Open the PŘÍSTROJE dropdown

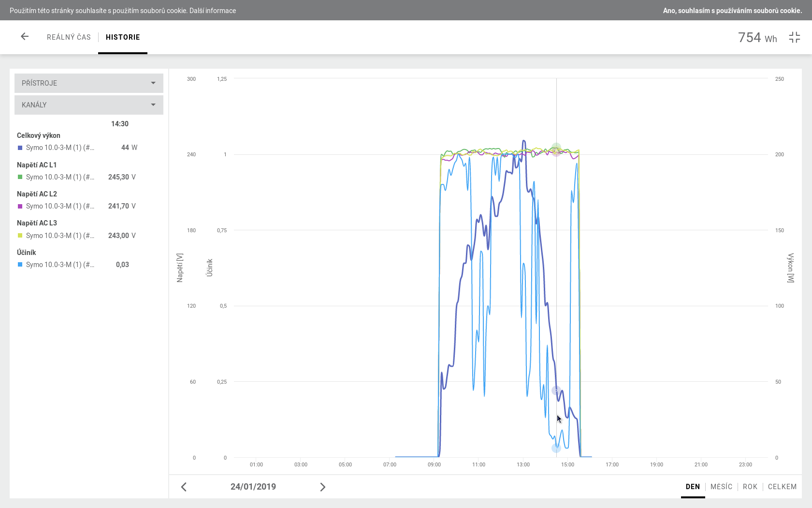88,83
